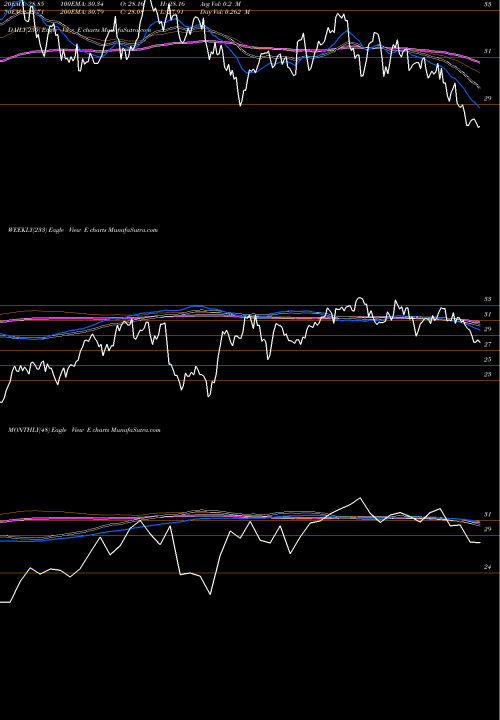The image size is (500, 720).
Task: Click the 200EMA: 30.79 readout
Action: point(81,12)
